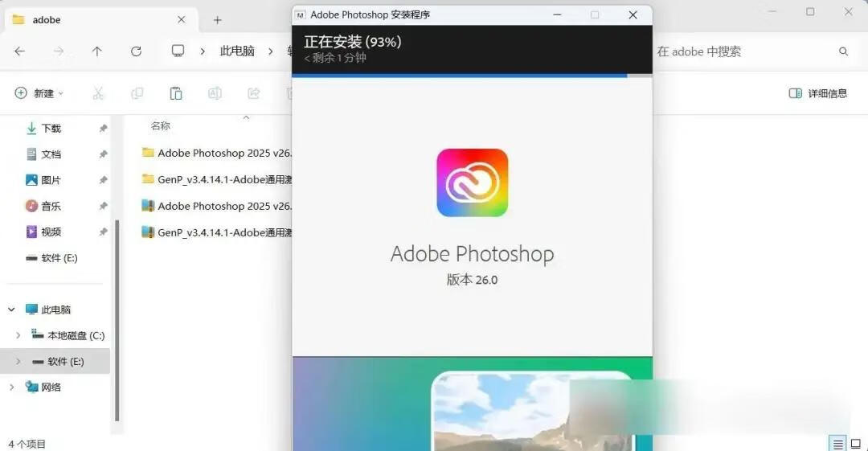This screenshot has height=451, width=868.
Task: Select the GenP_v3.4.14.1 archive file
Action: (x=216, y=232)
